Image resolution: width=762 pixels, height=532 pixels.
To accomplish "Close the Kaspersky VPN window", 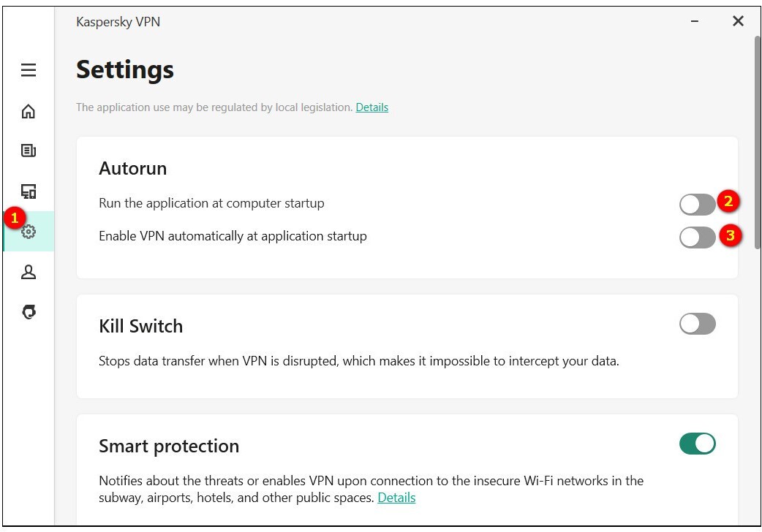I will tap(738, 22).
